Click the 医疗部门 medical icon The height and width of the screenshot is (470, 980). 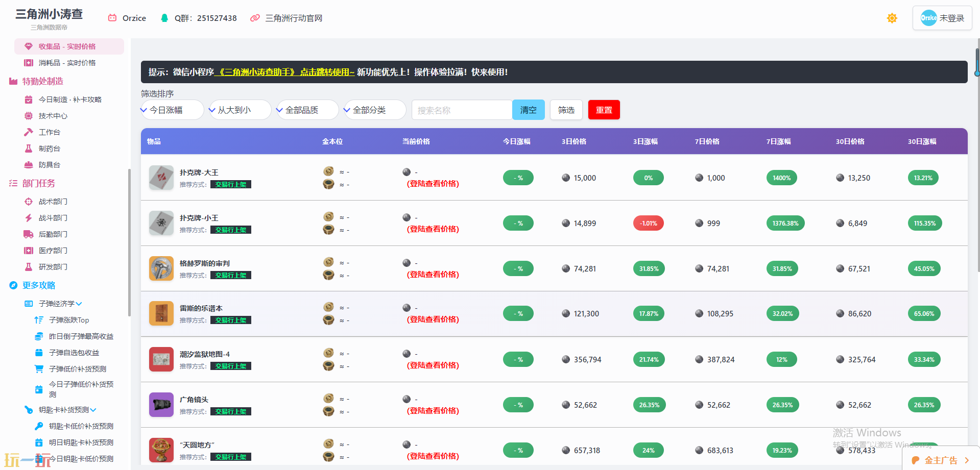29,251
